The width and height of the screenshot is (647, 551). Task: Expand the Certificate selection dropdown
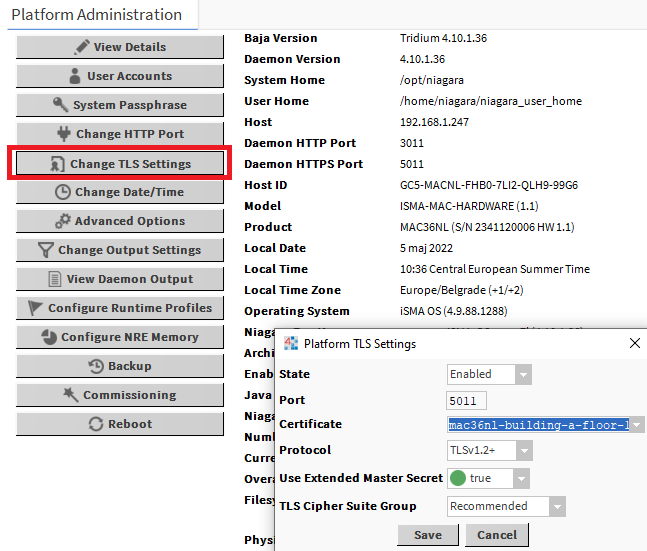click(x=637, y=425)
